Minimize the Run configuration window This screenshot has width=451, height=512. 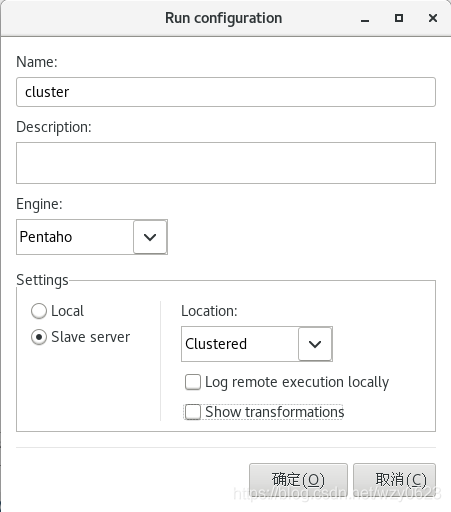coord(365,18)
